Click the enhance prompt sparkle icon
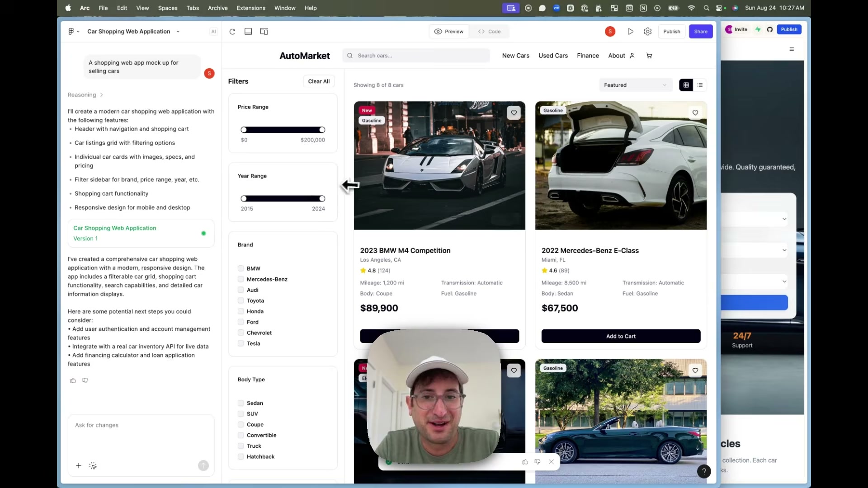868x488 pixels. (93, 466)
